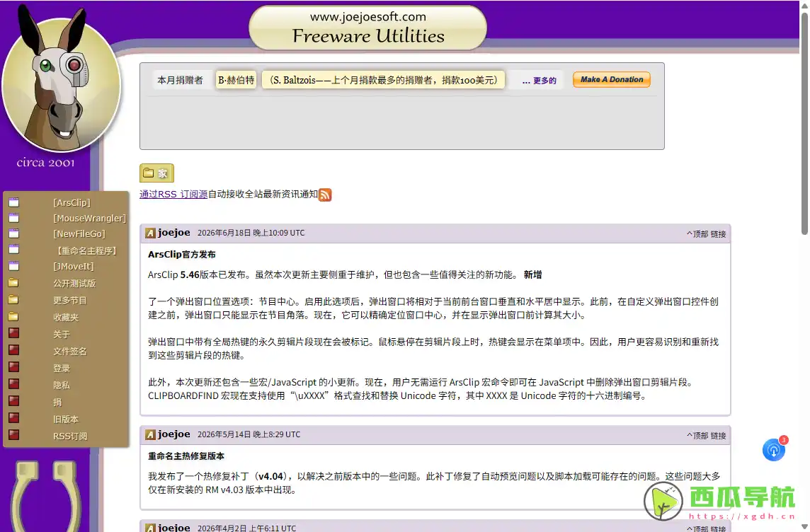The image size is (810, 532).
Task: Click donor name B·赫伯特
Action: coord(236,80)
